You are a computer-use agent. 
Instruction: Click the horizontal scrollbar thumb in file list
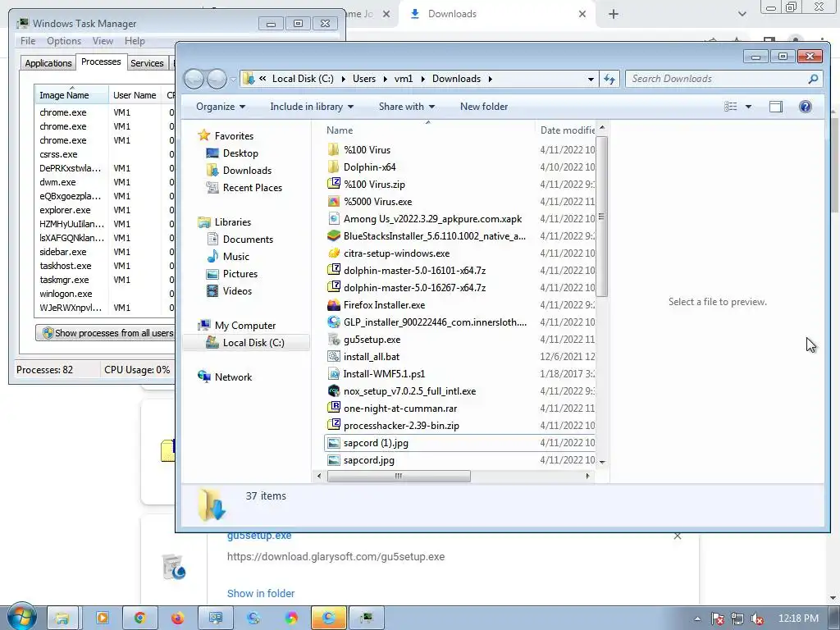tap(399, 476)
